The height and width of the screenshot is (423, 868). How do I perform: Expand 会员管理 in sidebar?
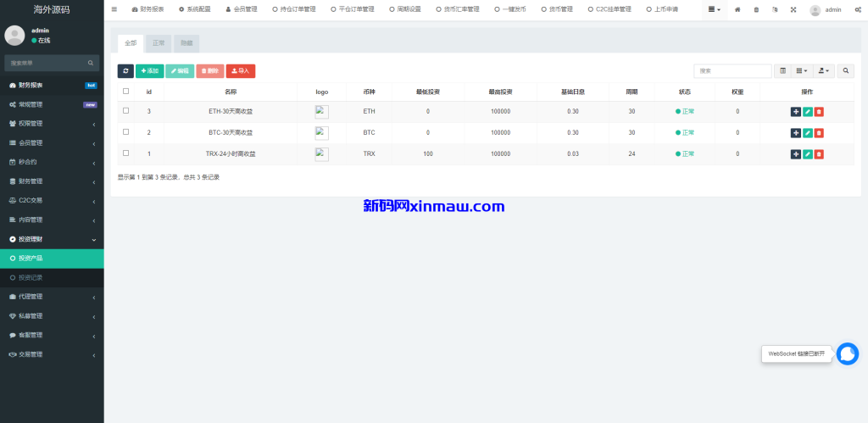(x=52, y=143)
